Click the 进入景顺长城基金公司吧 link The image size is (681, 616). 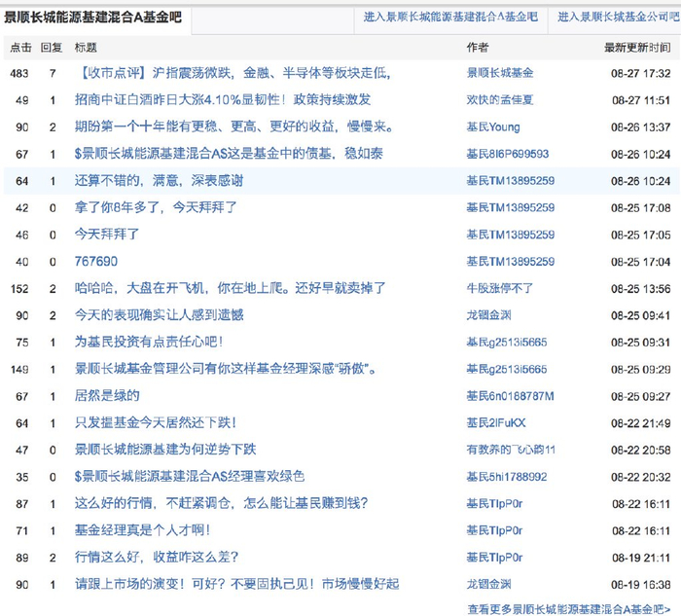click(618, 17)
